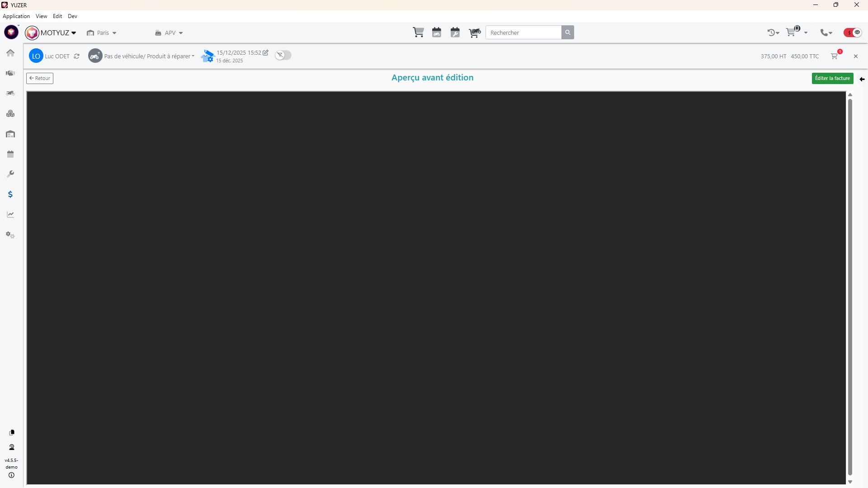Open the wrench icon in sidebar
Screen dimensions: 868x488
[10, 174]
